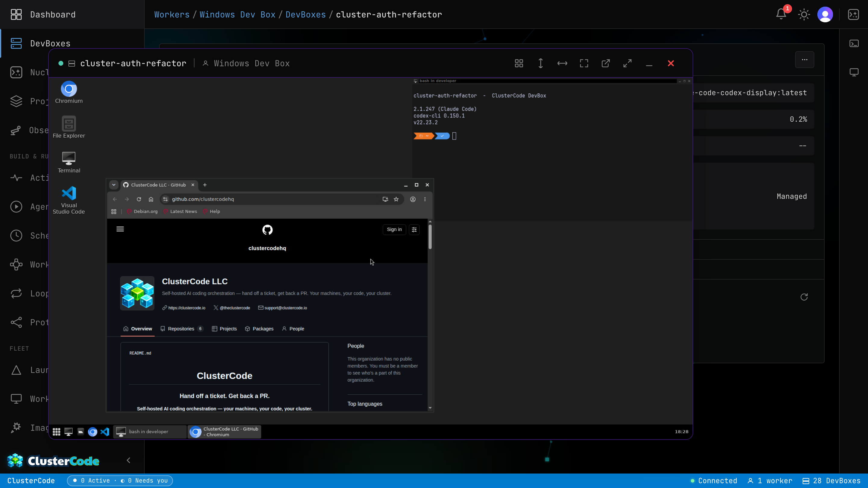Open the @theclustercode X link
The width and height of the screenshot is (868, 488).
232,308
